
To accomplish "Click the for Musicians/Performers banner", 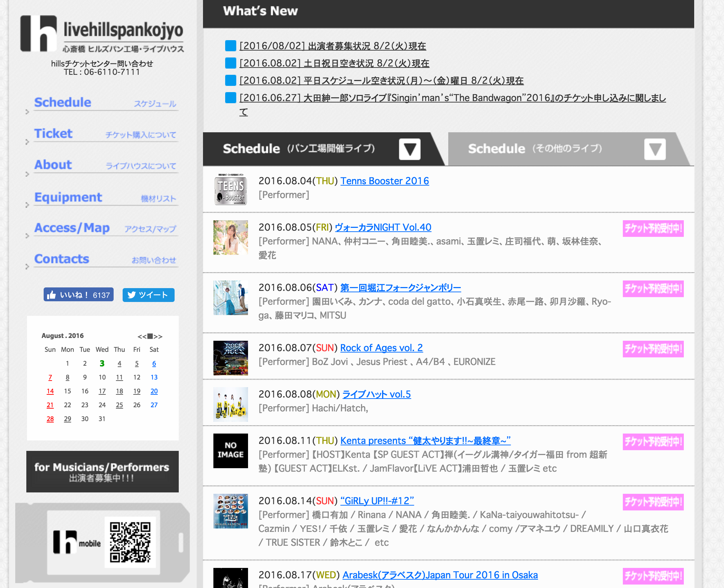I will pos(102,471).
